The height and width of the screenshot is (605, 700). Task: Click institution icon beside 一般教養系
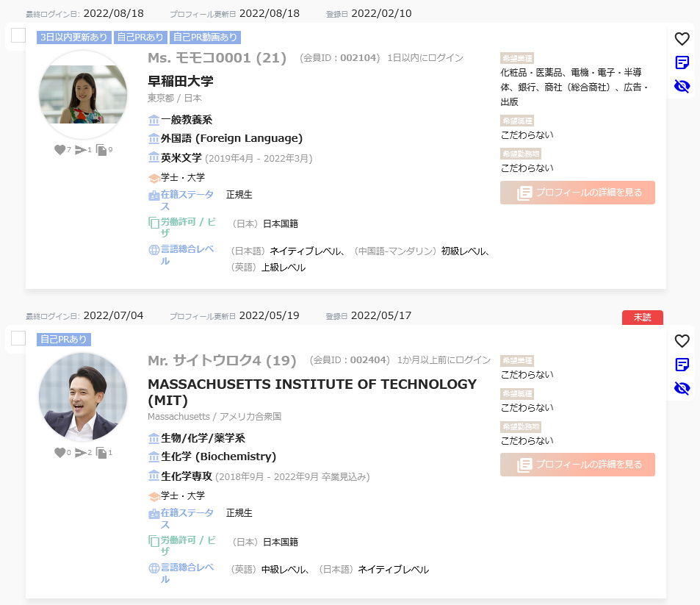click(154, 121)
